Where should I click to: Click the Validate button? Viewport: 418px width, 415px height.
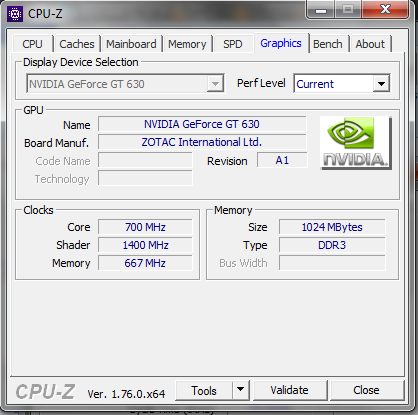coord(290,390)
